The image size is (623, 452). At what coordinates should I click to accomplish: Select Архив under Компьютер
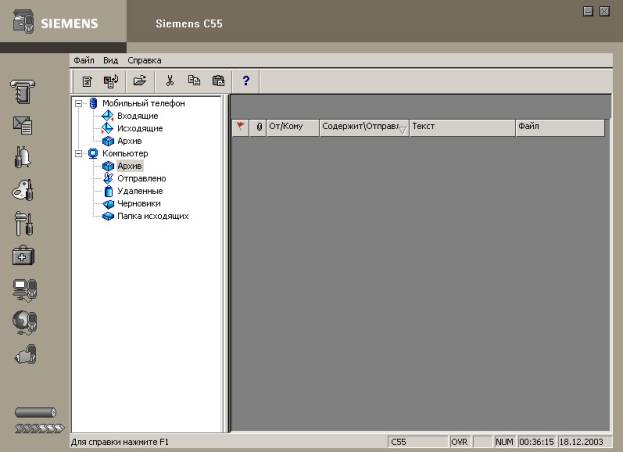(130, 166)
